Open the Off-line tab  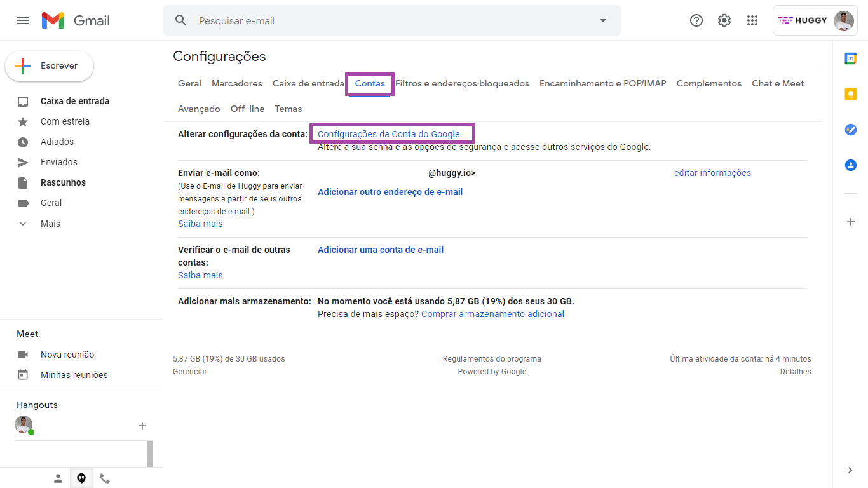tap(247, 109)
